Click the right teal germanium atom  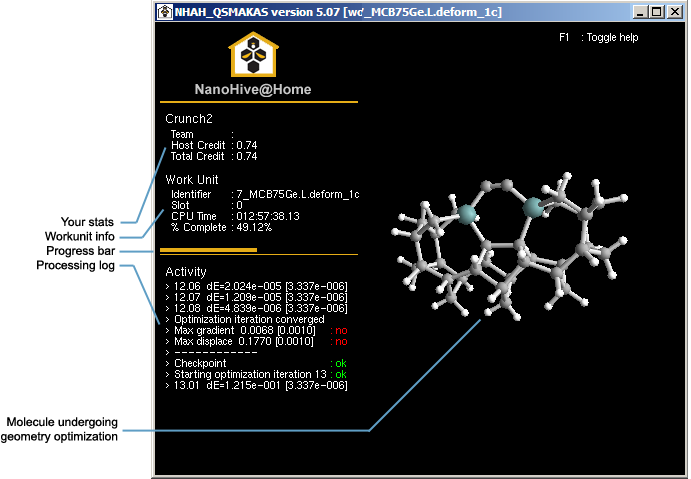(x=533, y=207)
